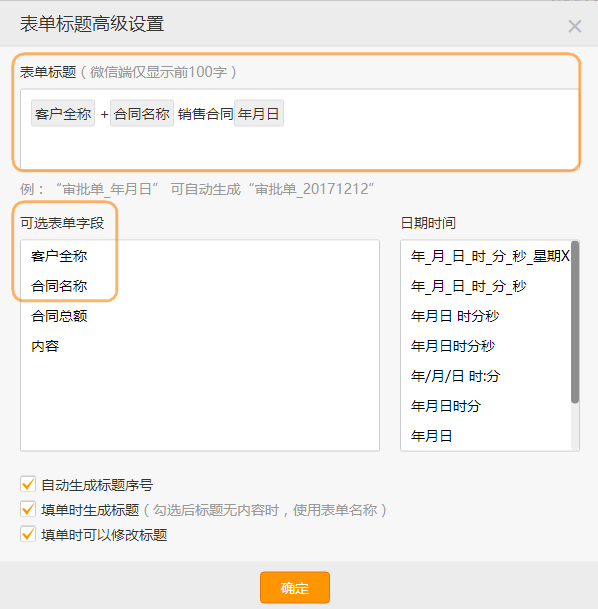Screen dimensions: 598x609
Task: Pick 年月日 from date time list
Action: coord(431,436)
